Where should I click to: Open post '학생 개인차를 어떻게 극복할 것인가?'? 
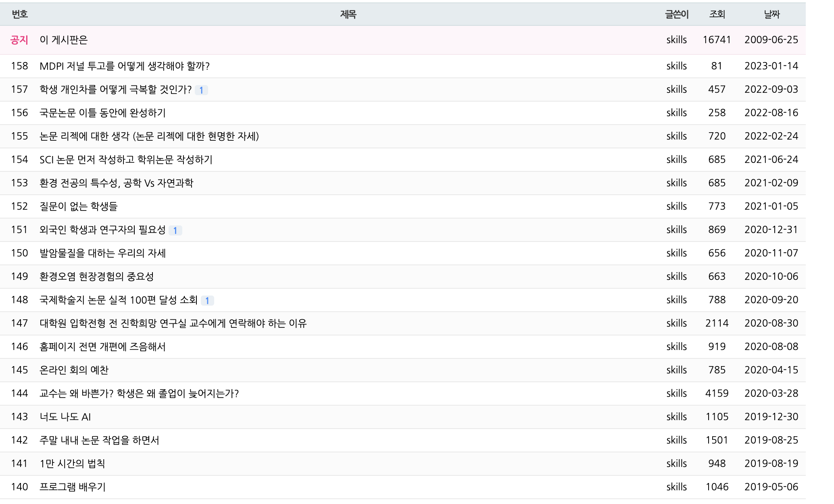(x=115, y=90)
